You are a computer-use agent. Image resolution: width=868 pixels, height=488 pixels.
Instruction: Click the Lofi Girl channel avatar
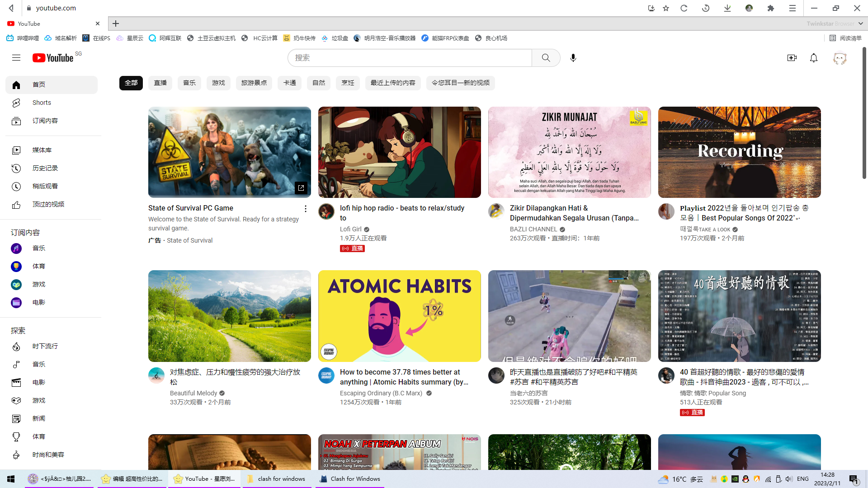point(326,211)
